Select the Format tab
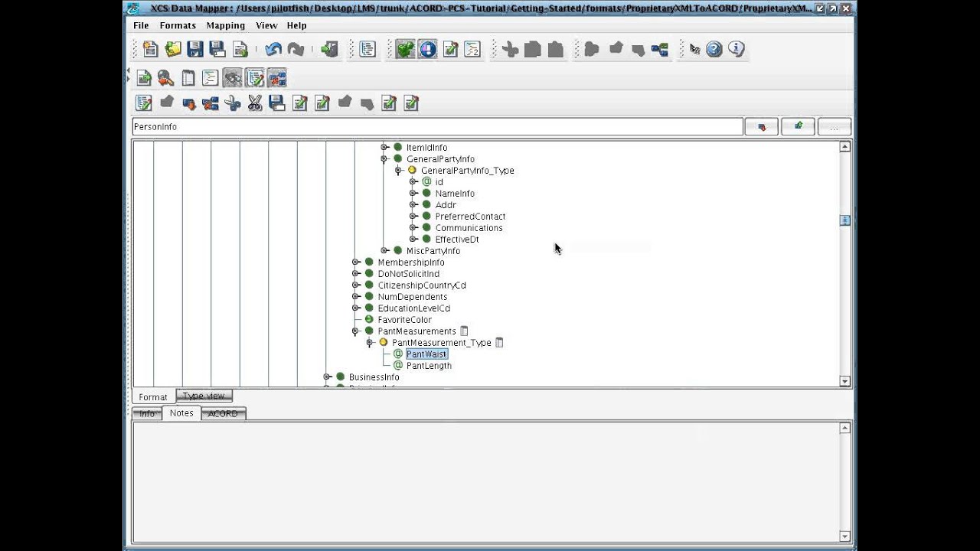This screenshot has height=551, width=980. (153, 397)
